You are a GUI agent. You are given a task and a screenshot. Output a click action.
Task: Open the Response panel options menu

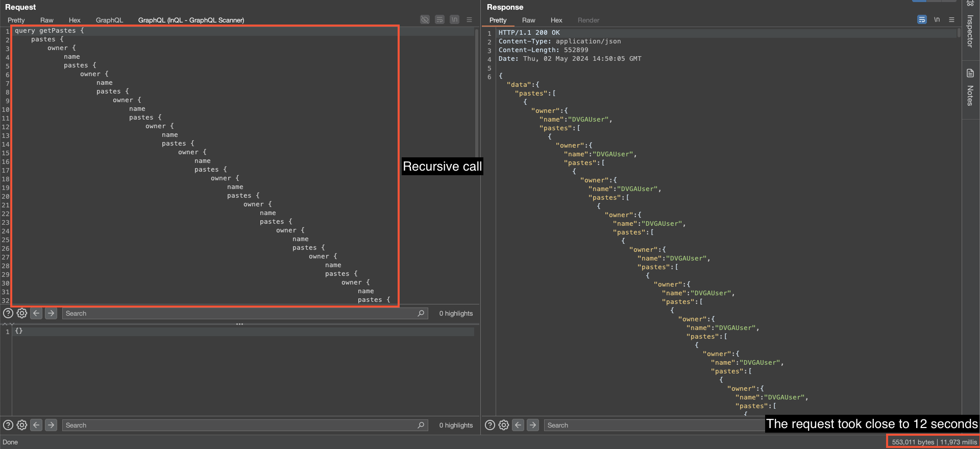(951, 20)
